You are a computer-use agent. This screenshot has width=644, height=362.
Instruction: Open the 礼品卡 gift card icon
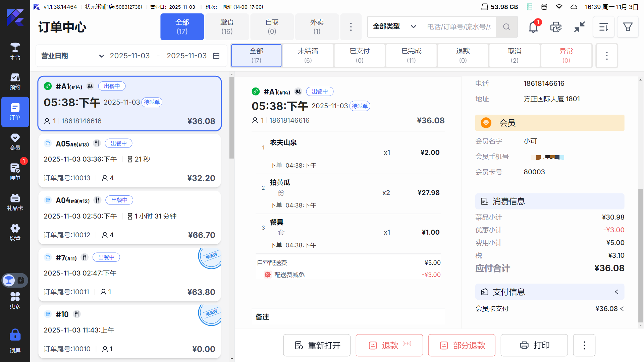(15, 202)
